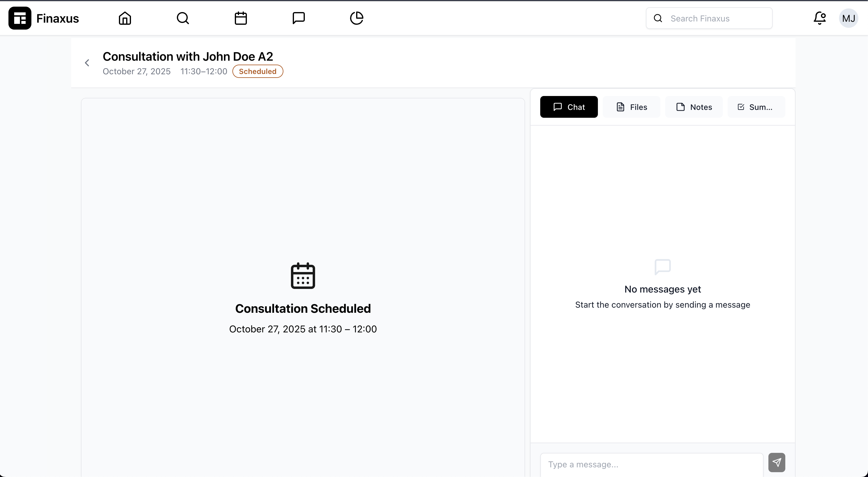Click the Chat bubble icon in navbar
868x477 pixels.
pos(298,18)
